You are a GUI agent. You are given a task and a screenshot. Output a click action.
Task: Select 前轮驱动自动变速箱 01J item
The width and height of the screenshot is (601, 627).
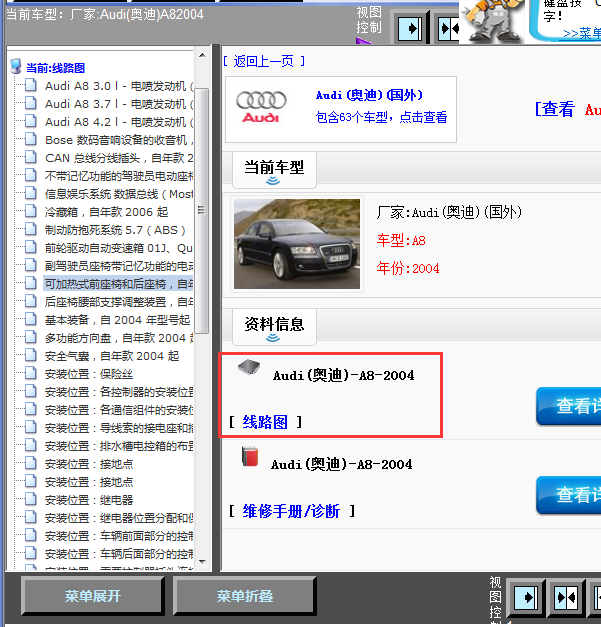[119, 248]
